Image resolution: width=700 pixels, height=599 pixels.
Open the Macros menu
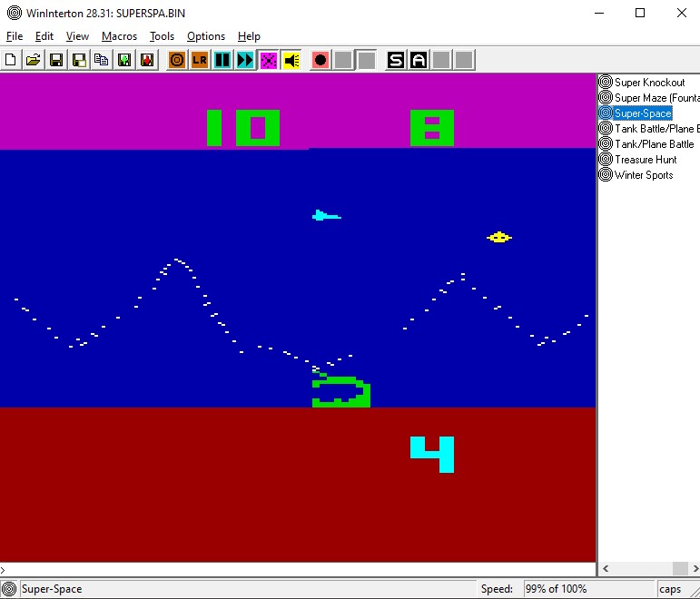click(119, 36)
